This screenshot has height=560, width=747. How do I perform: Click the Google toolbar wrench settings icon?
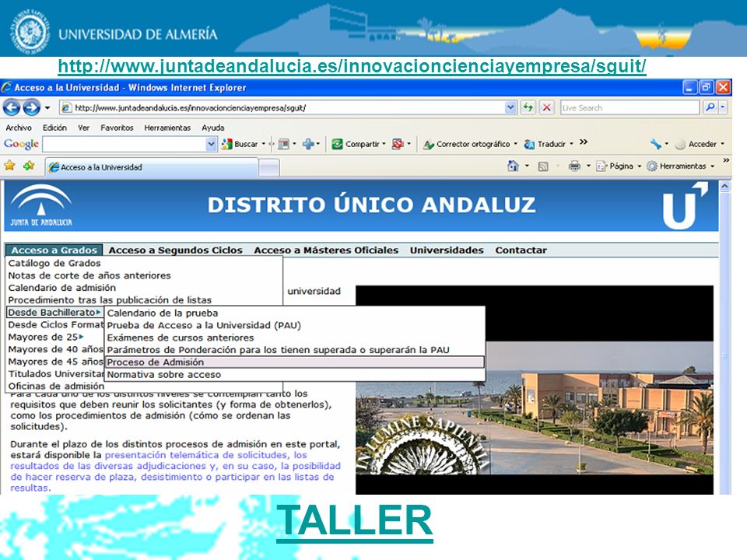(x=655, y=144)
